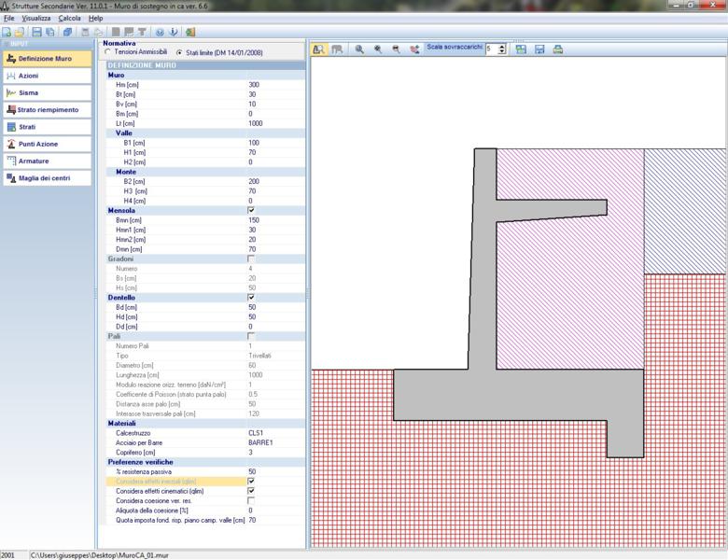Click the save drawing icon in view toolbar

[x=539, y=49]
